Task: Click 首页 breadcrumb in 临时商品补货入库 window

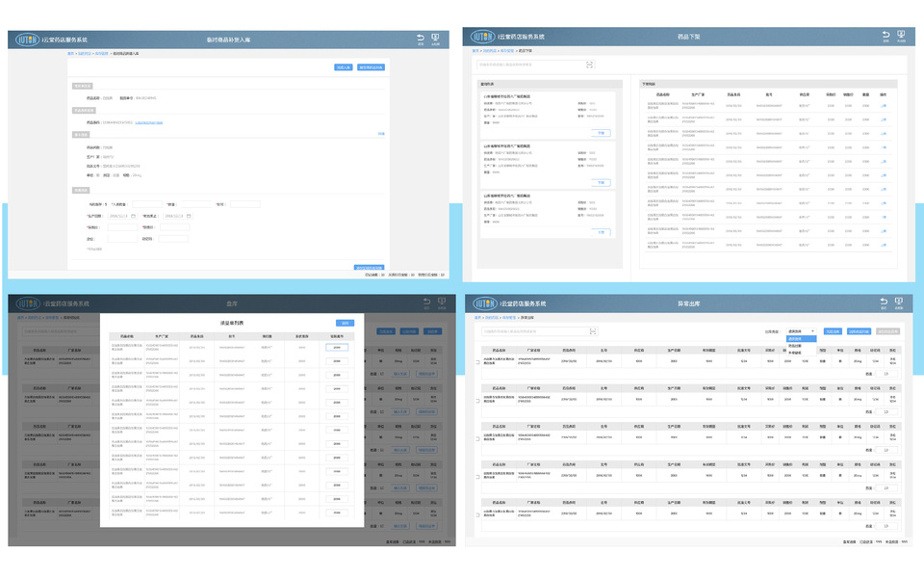Action: tap(70, 54)
